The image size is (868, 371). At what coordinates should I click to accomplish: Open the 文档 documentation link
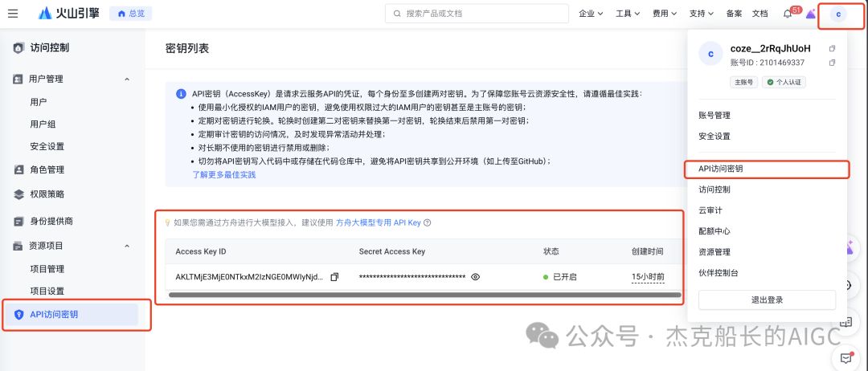point(759,14)
